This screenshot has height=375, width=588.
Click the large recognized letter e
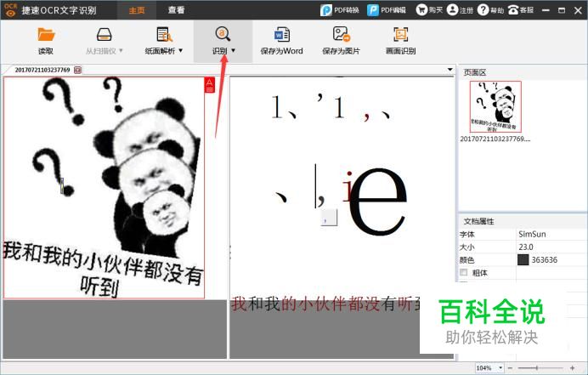tap(377, 201)
